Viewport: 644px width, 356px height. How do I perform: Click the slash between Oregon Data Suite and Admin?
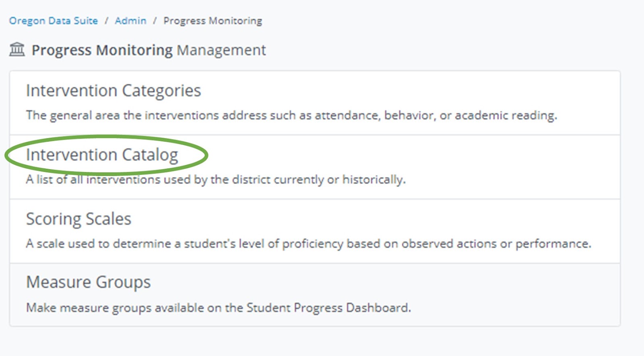[107, 21]
